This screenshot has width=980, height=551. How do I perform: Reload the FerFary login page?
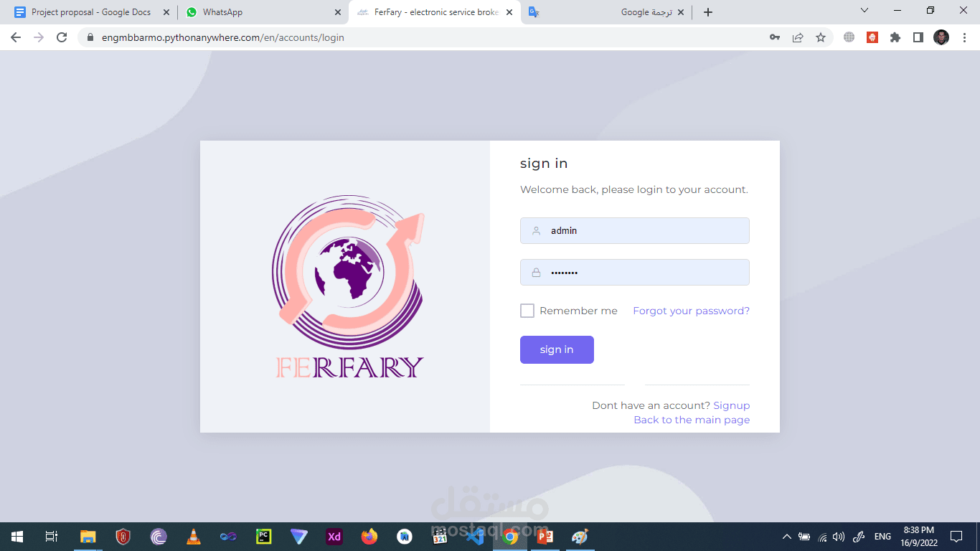click(62, 37)
